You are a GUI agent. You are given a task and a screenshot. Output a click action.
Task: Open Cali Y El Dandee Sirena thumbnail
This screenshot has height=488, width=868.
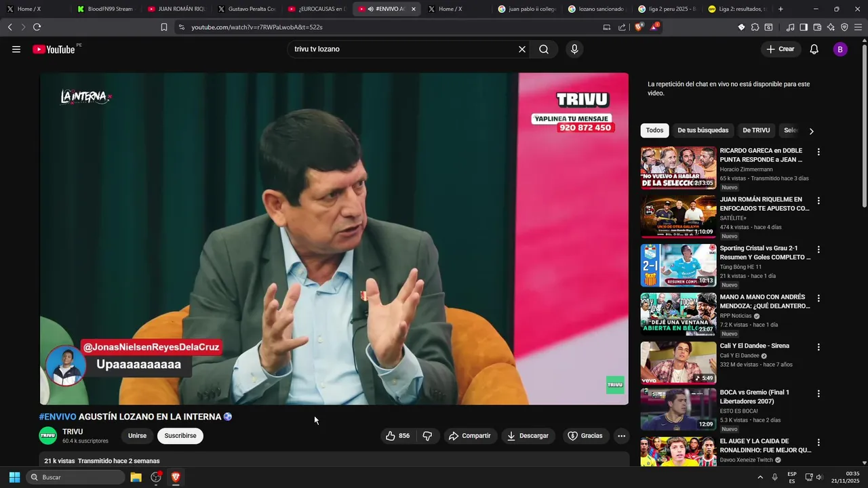coord(678,363)
